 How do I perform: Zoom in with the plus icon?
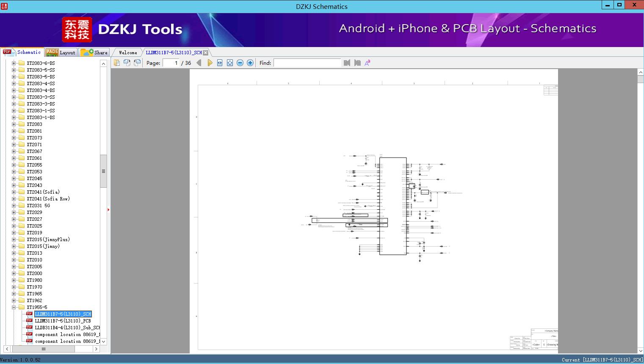pyautogui.click(x=250, y=63)
